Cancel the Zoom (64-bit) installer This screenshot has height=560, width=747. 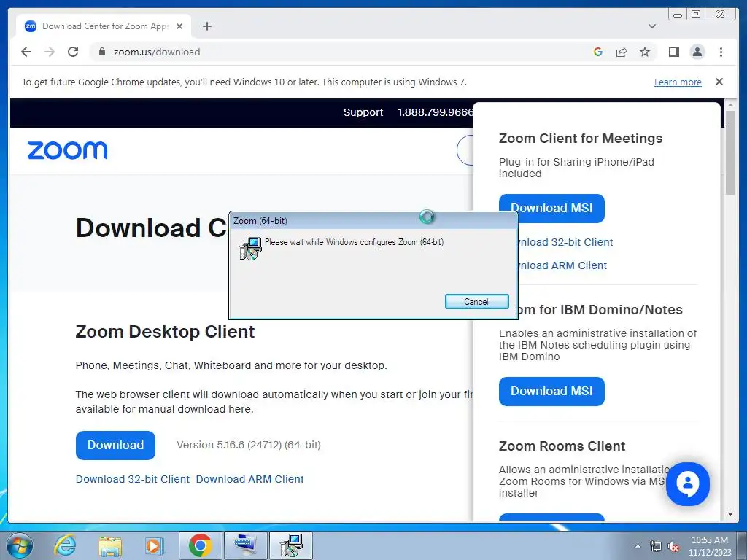click(476, 301)
